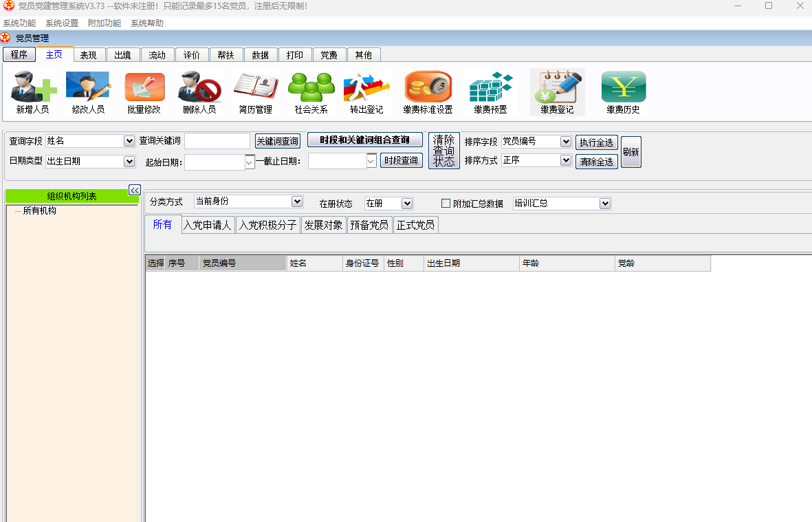Open 社会关系 social relations

311,93
